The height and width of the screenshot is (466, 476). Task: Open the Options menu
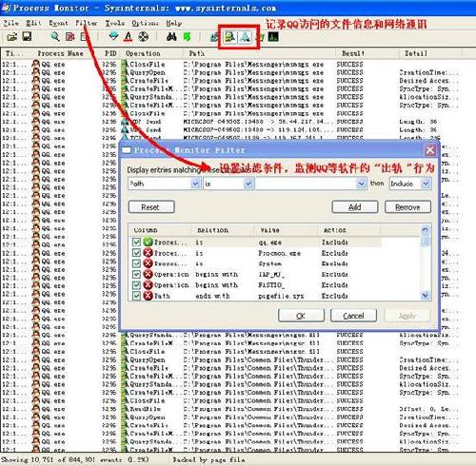(145, 23)
